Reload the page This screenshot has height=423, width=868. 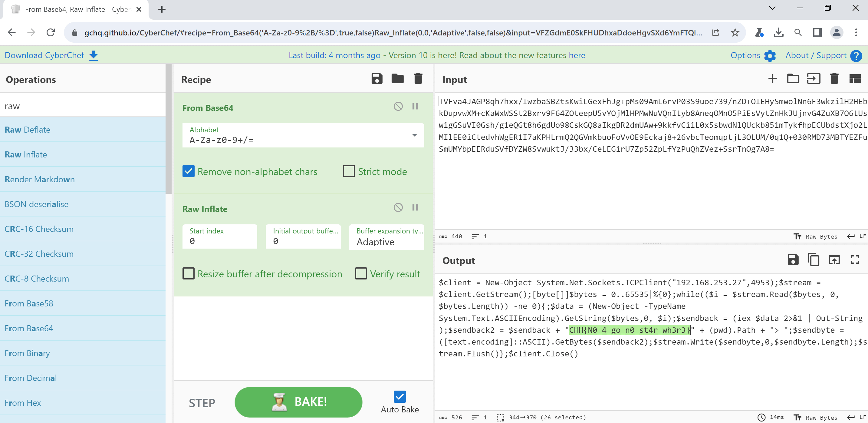pyautogui.click(x=51, y=32)
